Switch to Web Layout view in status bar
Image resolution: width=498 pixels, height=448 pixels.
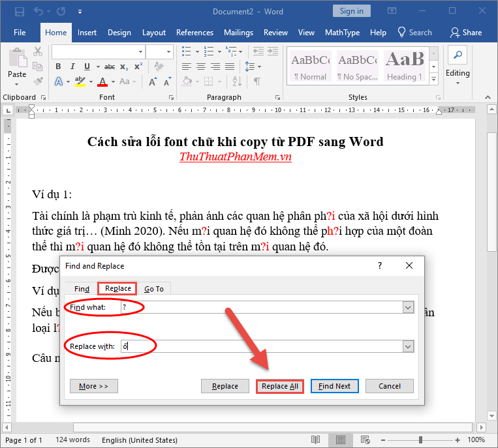tap(366, 440)
